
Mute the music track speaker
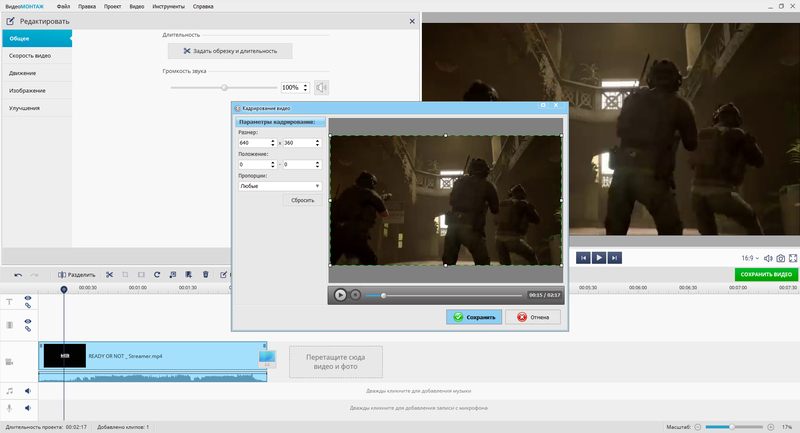(x=28, y=391)
